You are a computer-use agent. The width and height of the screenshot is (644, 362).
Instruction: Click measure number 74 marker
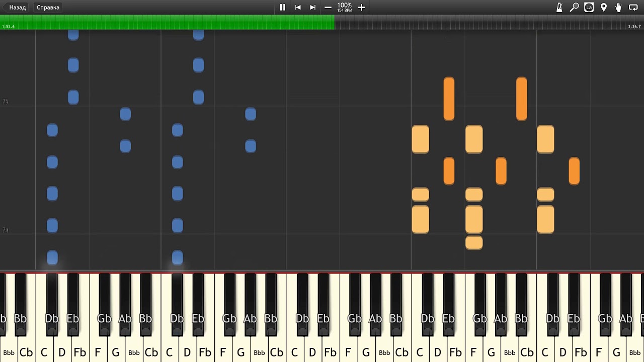pos(6,230)
